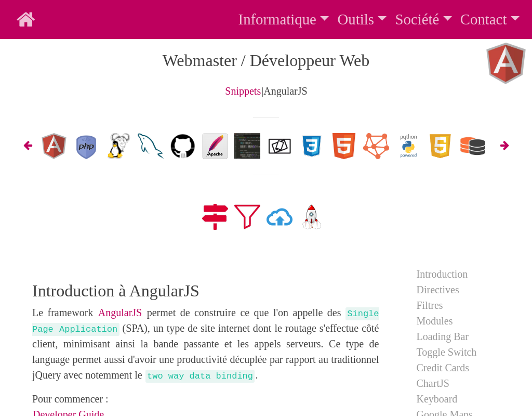Open the Société dropdown menu
The width and height of the screenshot is (532, 416).
point(423,19)
